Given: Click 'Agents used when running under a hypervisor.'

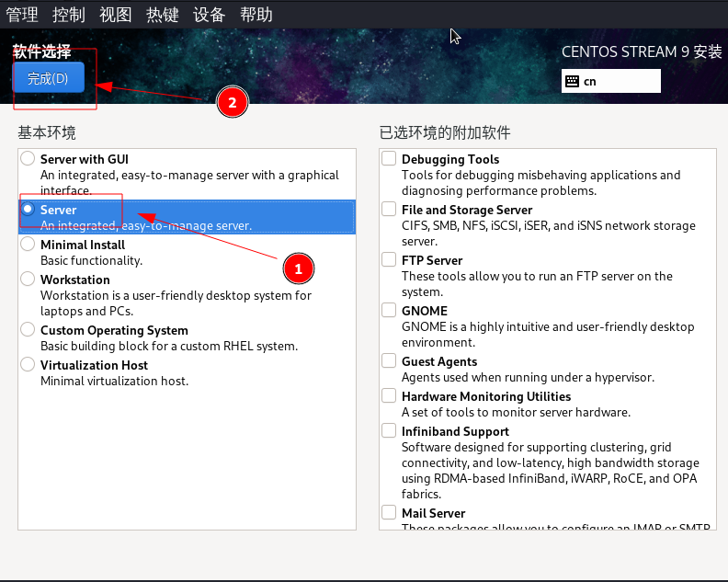Looking at the screenshot, I should click(x=528, y=378).
